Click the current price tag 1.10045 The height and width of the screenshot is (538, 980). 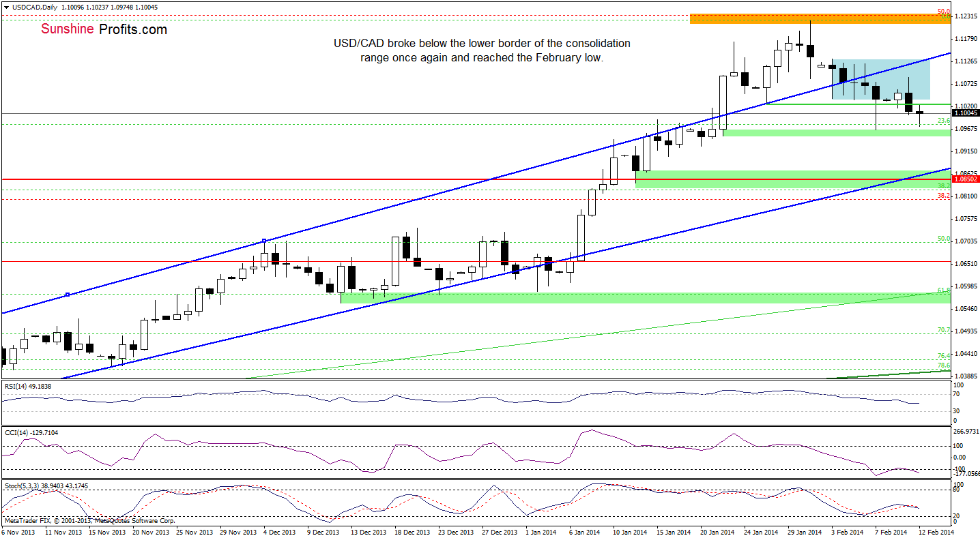point(965,113)
